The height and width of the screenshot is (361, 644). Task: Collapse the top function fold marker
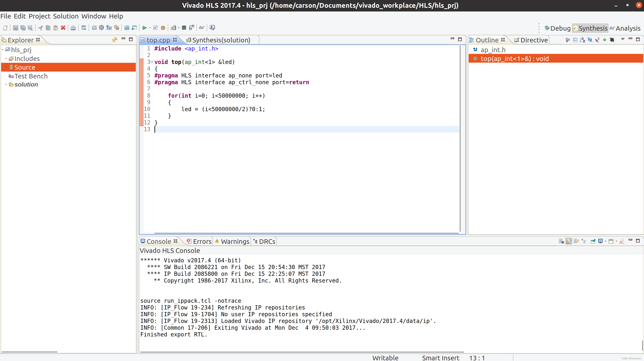pyautogui.click(x=152, y=62)
